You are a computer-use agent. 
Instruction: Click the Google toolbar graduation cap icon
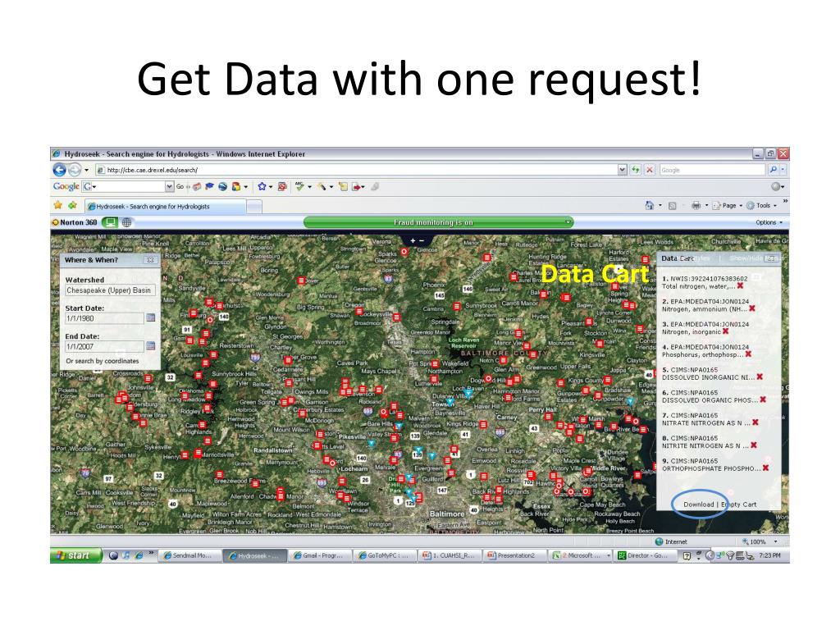209,186
